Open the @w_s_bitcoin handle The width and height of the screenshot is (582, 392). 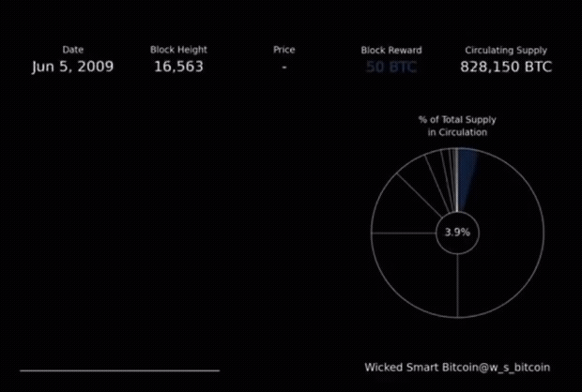pos(511,368)
